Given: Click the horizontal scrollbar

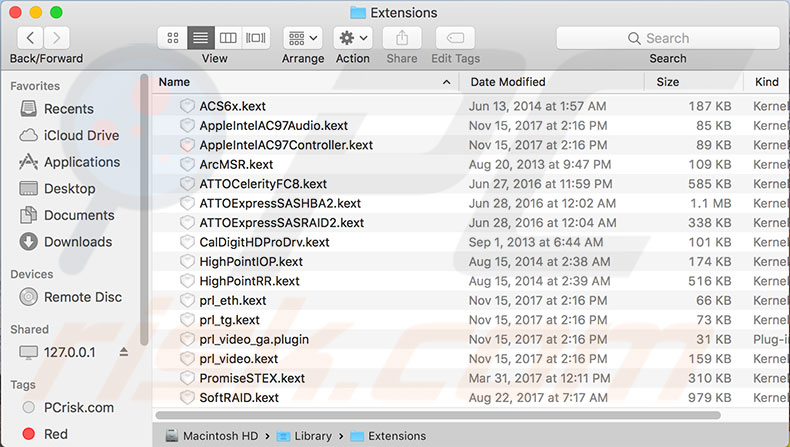Looking at the screenshot, I should pyautogui.click(x=438, y=415).
